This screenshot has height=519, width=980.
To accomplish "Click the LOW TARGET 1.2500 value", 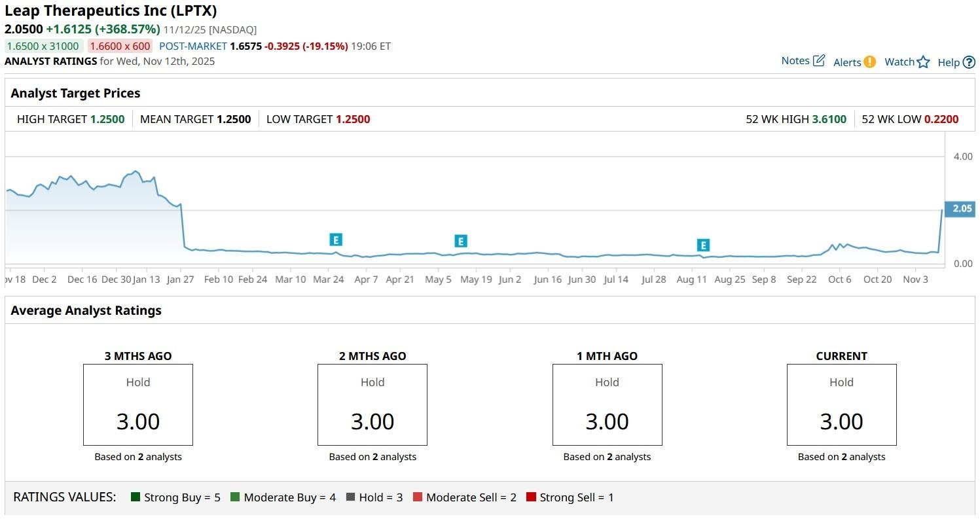I will tap(353, 119).
